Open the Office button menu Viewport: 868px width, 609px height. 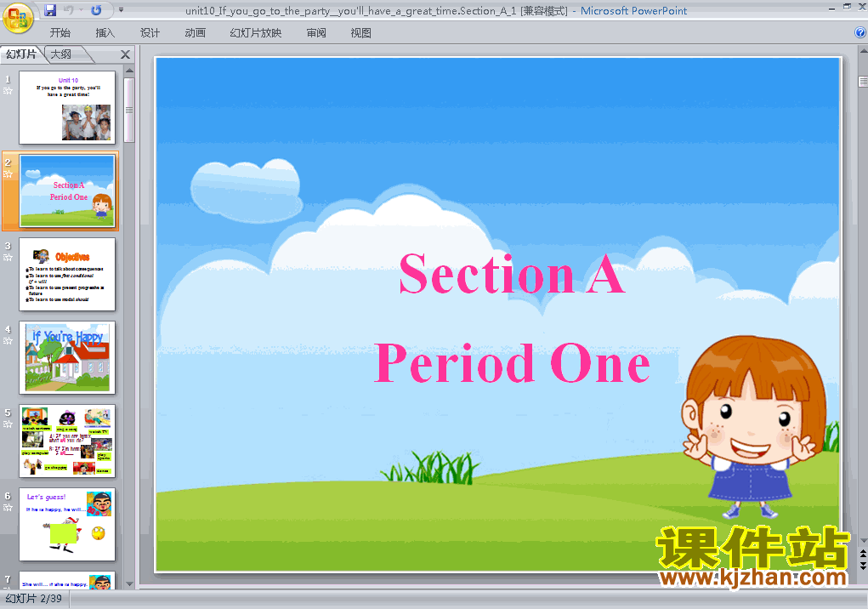pyautogui.click(x=18, y=18)
